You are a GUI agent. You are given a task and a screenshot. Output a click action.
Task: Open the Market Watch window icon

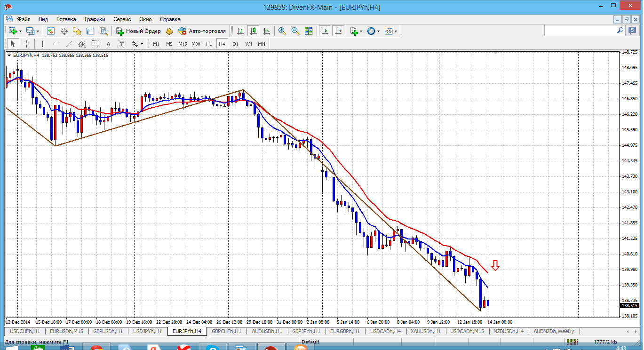click(x=51, y=31)
